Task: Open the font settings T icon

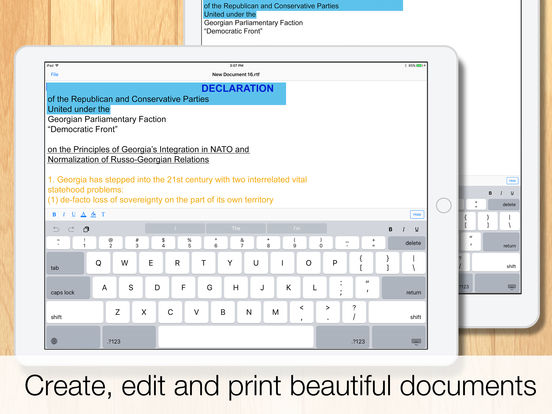Action: click(103, 214)
